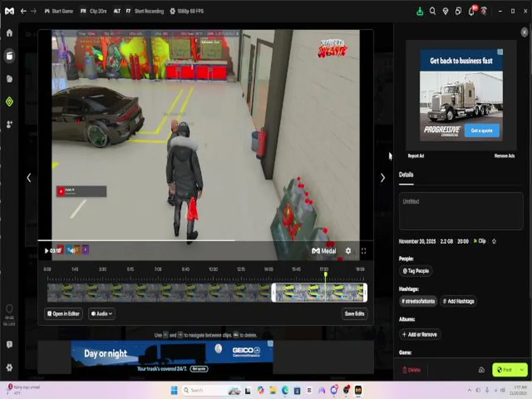Click the left trim handle of selection

273,293
